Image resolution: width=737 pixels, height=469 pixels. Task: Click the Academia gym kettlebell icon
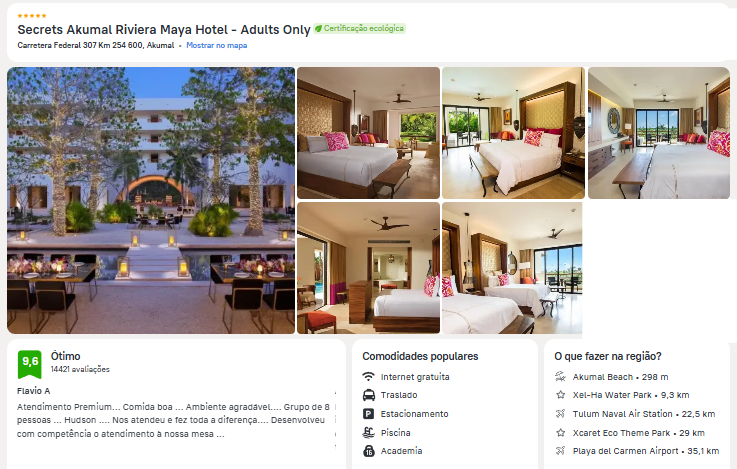[368, 451]
